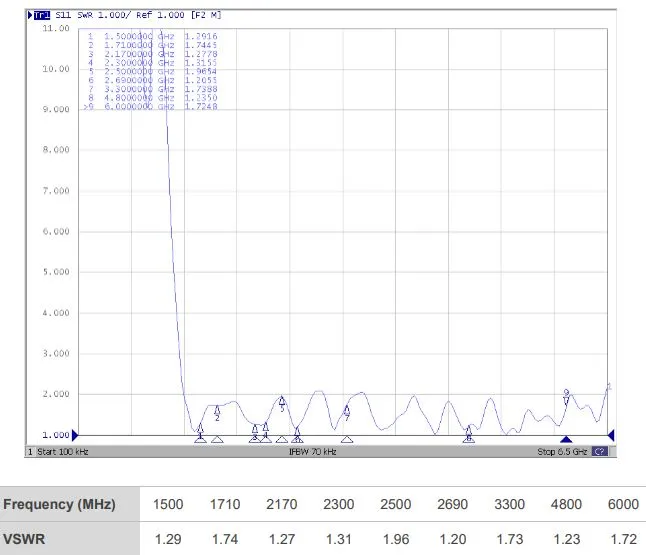
Task: Click the right reference level arrow
Action: point(611,435)
